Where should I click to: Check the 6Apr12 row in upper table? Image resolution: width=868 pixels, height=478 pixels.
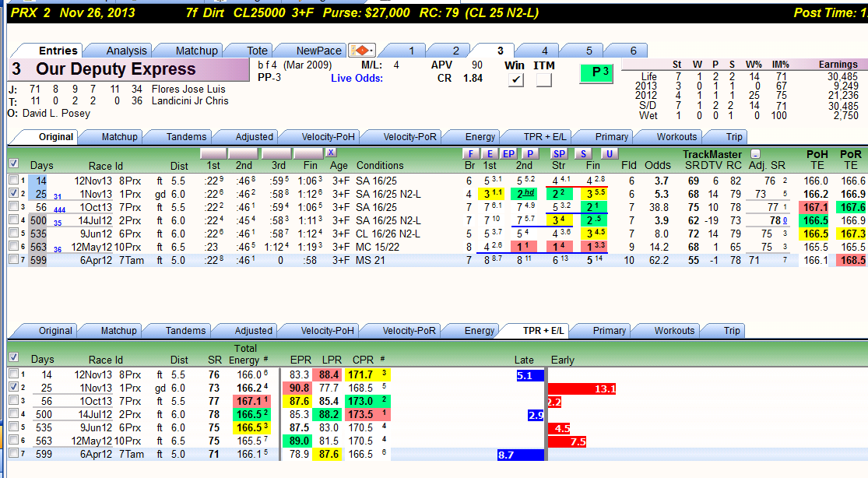click(x=14, y=259)
